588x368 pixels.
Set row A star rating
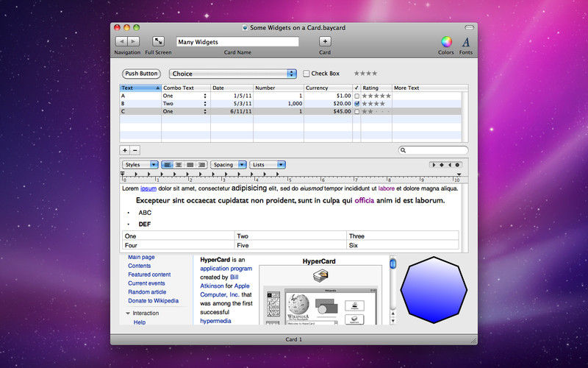click(x=376, y=96)
